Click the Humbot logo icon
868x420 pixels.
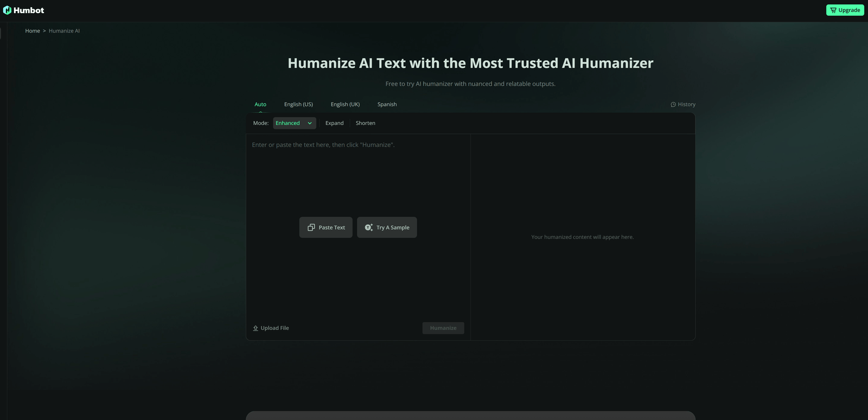(7, 10)
